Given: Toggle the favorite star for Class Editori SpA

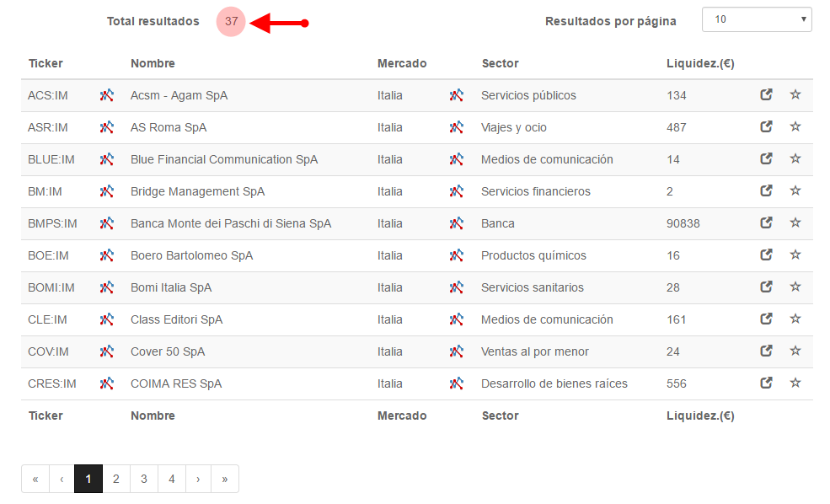Looking at the screenshot, I should pos(795,319).
